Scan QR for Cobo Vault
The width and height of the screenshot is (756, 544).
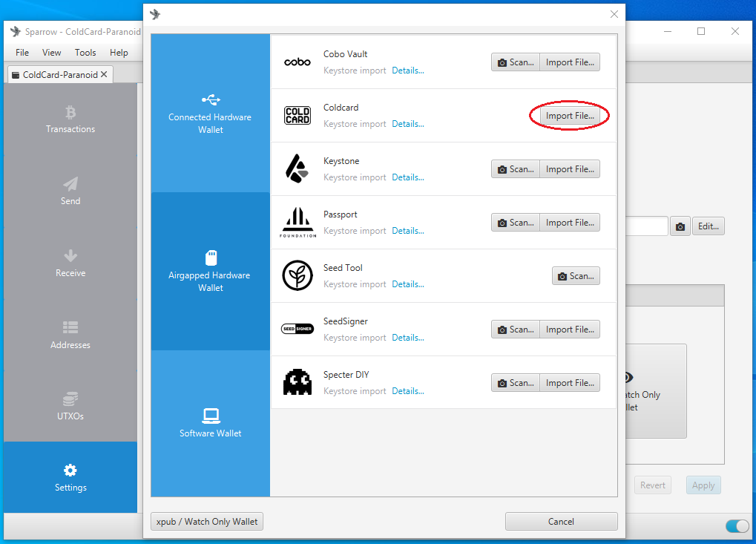tap(516, 62)
